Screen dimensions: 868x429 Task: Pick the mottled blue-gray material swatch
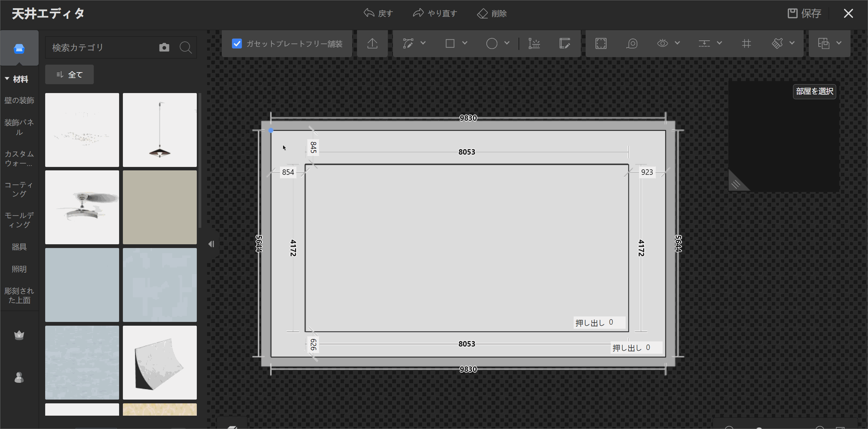160,285
